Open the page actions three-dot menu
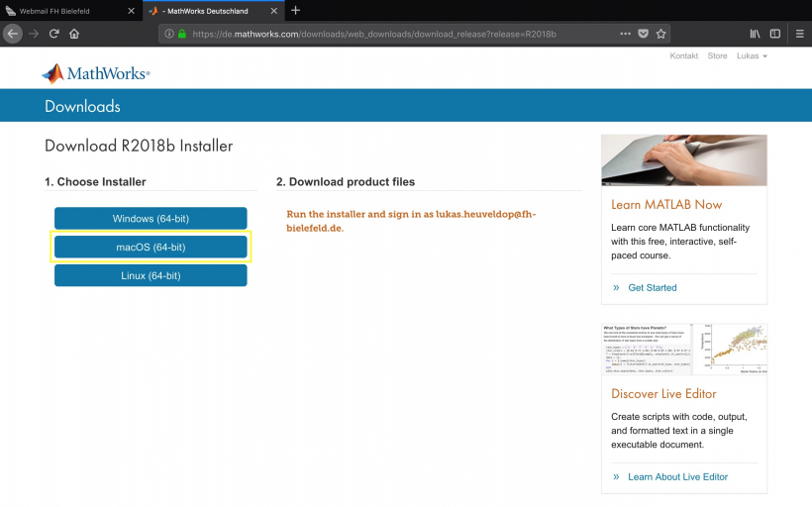This screenshot has width=812, height=507. 625,33
